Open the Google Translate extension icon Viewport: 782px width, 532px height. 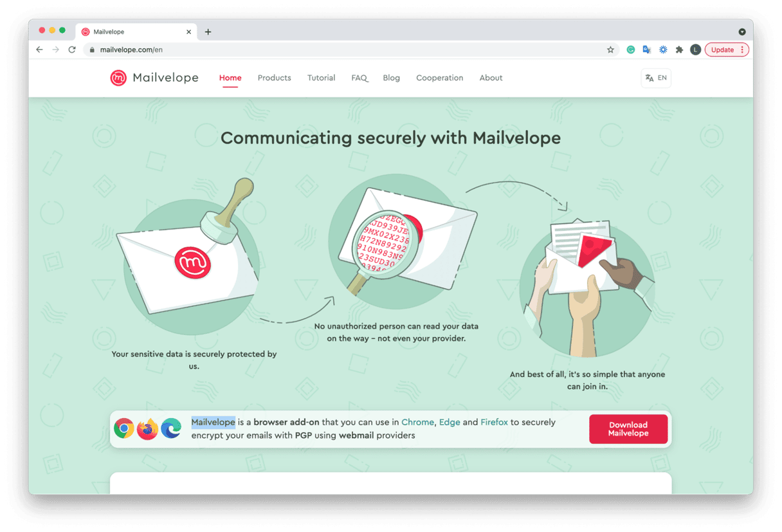pos(646,49)
